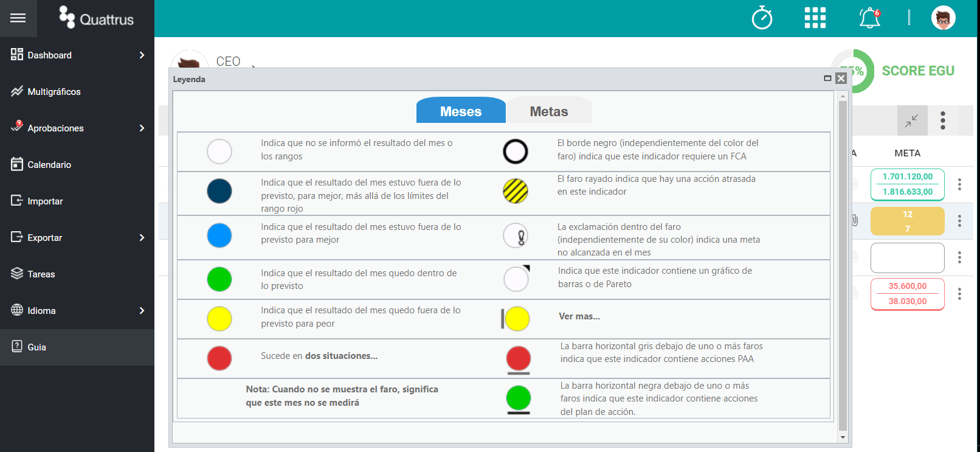Open Importar in the sidebar

(x=77, y=201)
